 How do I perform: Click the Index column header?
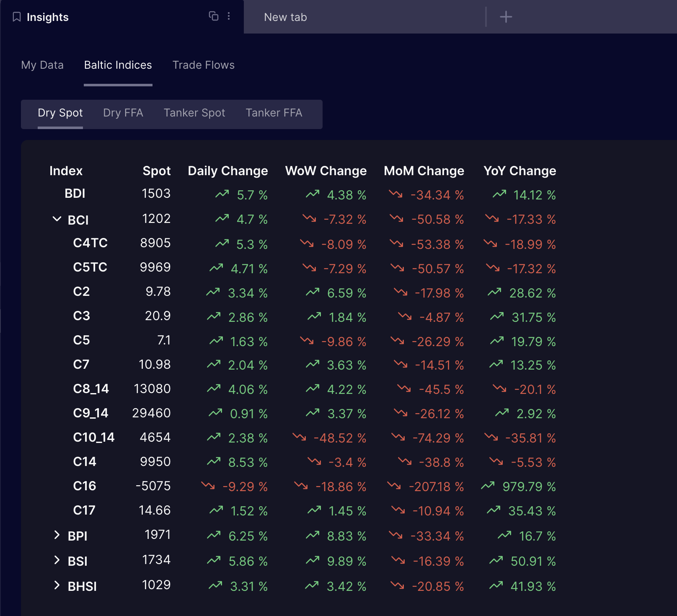pyautogui.click(x=66, y=171)
